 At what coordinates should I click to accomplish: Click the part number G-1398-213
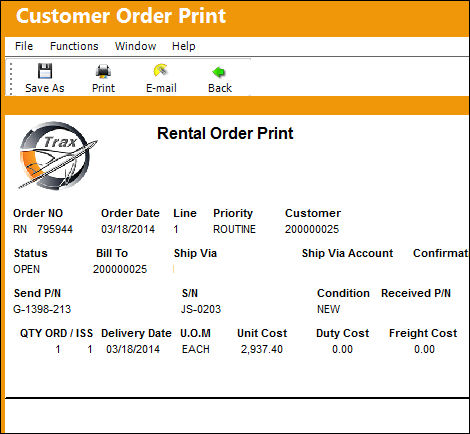[x=42, y=309]
